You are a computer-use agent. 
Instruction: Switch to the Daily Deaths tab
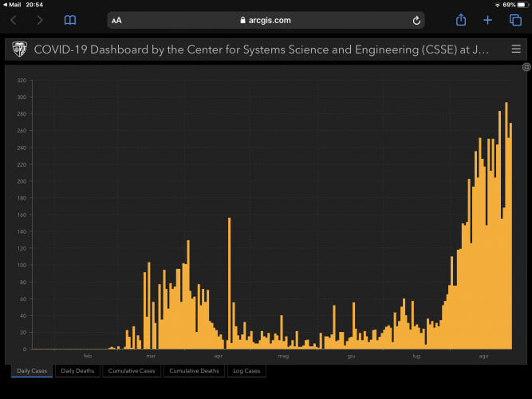tap(78, 371)
